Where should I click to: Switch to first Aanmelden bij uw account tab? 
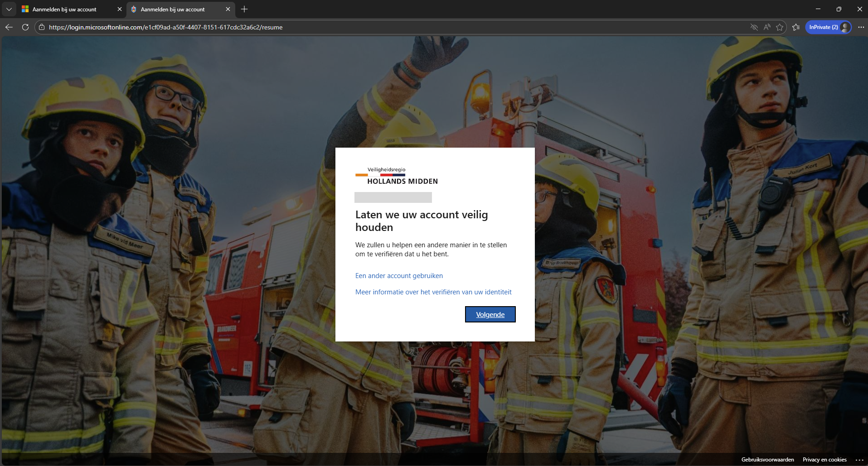click(x=72, y=9)
